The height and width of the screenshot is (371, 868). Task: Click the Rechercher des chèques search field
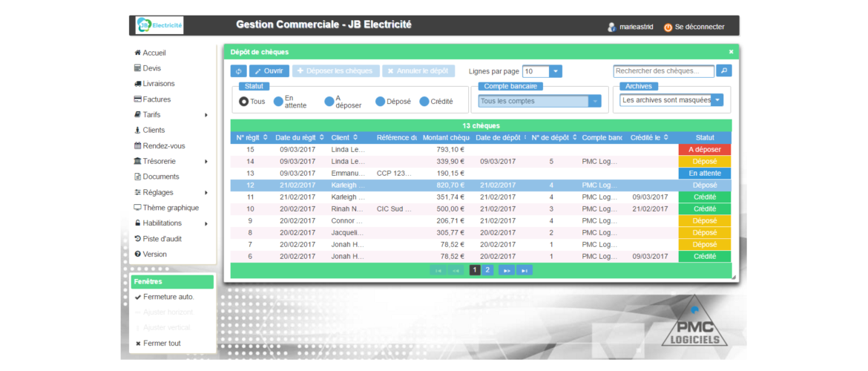[663, 71]
